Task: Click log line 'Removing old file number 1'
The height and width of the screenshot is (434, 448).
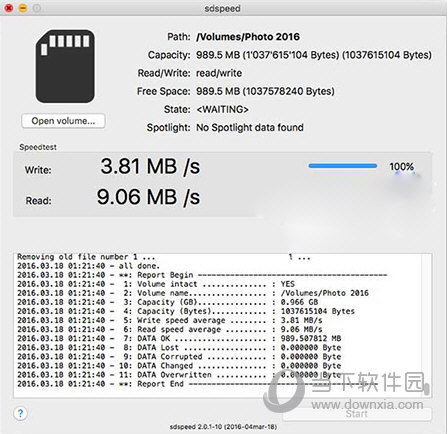Action: [86, 257]
